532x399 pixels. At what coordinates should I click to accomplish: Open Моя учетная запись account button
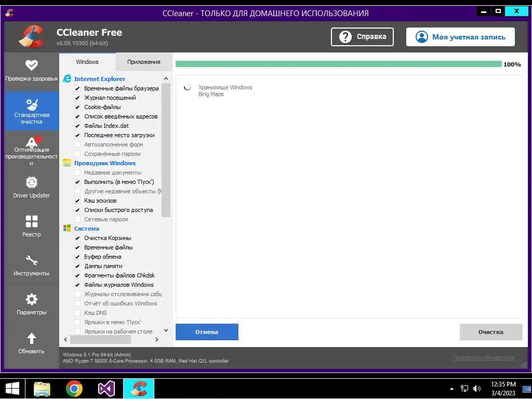(x=460, y=37)
